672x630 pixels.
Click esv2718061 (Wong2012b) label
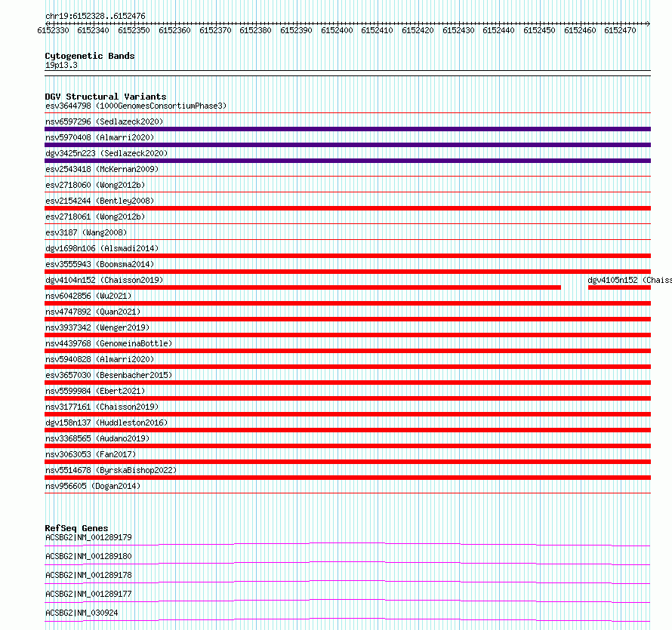click(95, 217)
